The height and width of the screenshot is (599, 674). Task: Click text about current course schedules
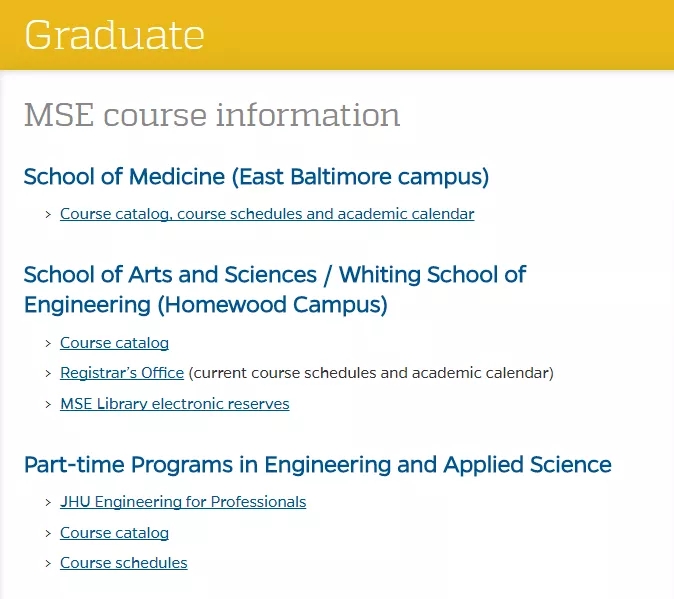click(371, 373)
